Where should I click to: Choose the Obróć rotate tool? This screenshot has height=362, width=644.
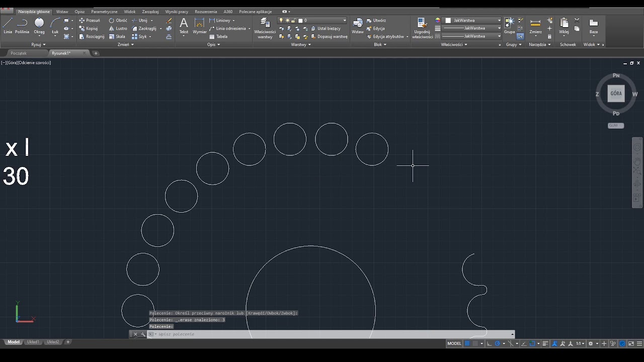click(118, 21)
